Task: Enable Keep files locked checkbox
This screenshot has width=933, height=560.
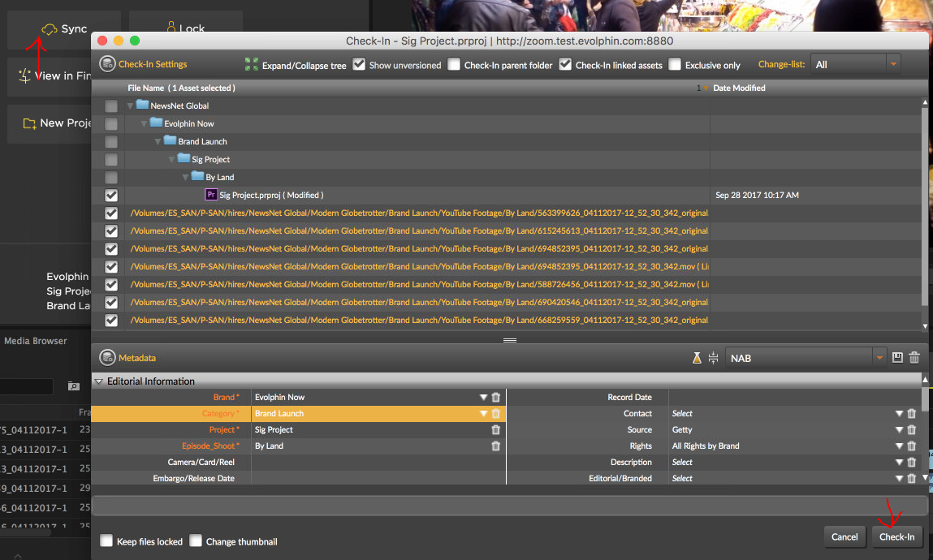Action: coord(106,541)
